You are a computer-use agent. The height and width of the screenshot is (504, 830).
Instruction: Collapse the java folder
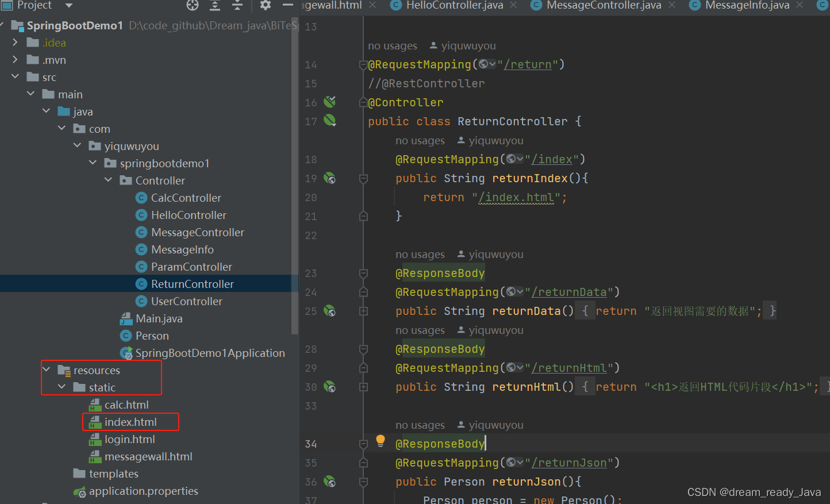coord(46,111)
